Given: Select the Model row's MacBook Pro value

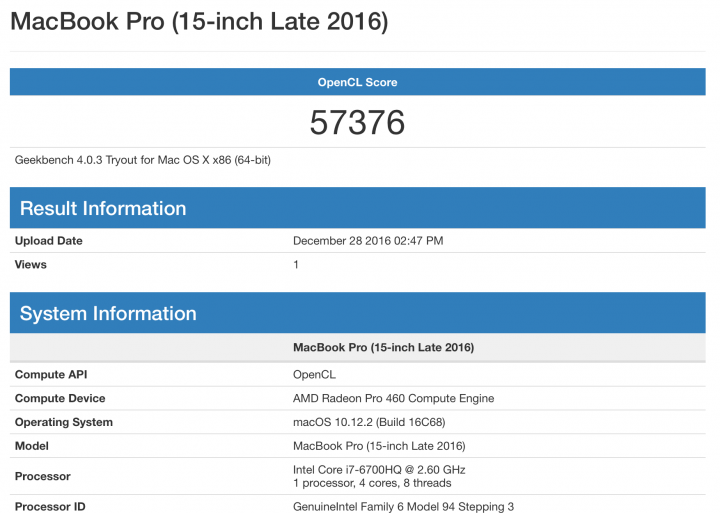Looking at the screenshot, I should [x=379, y=446].
